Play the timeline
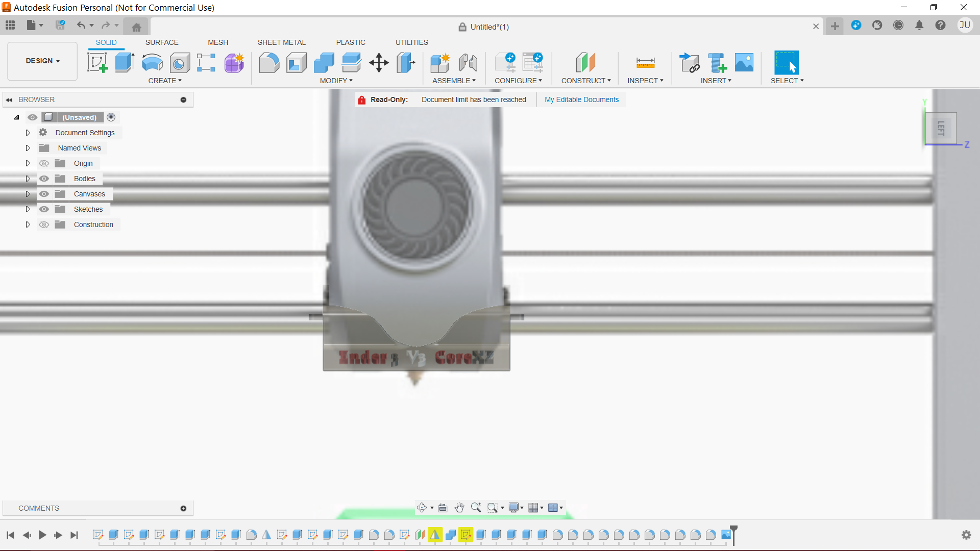Image resolution: width=980 pixels, height=551 pixels. click(x=43, y=535)
